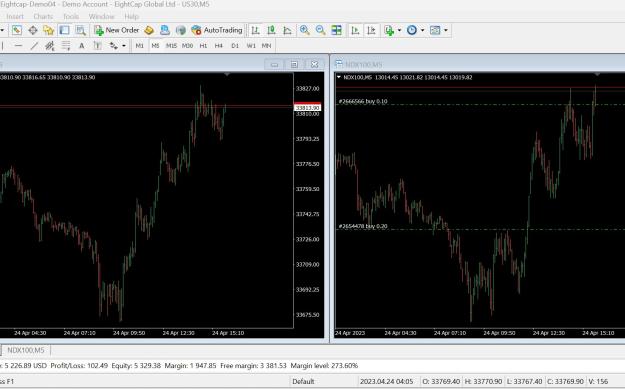The height and width of the screenshot is (389, 625).
Task: Switch to H1 timeframe
Action: 203,46
